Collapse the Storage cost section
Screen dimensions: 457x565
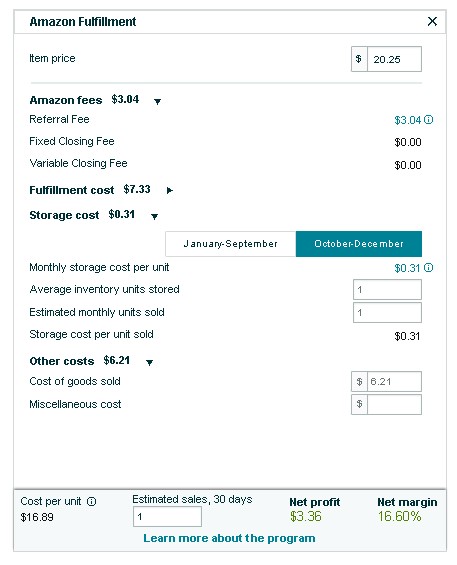154,217
